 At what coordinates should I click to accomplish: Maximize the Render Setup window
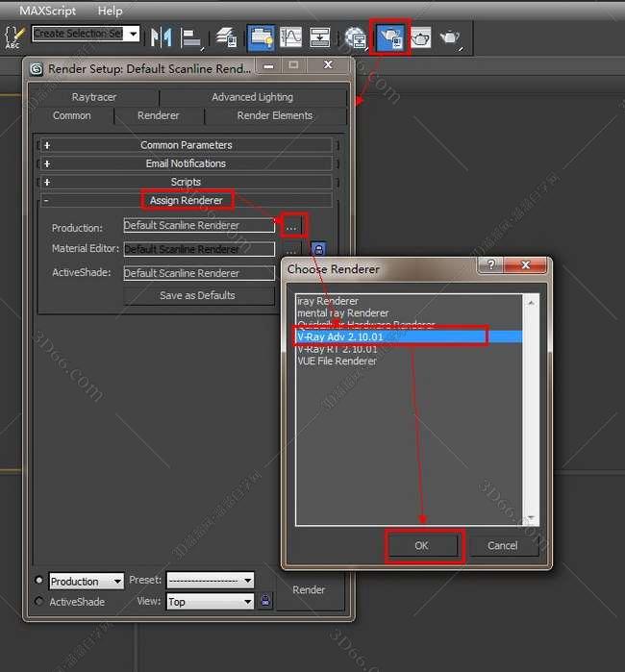pyautogui.click(x=293, y=65)
